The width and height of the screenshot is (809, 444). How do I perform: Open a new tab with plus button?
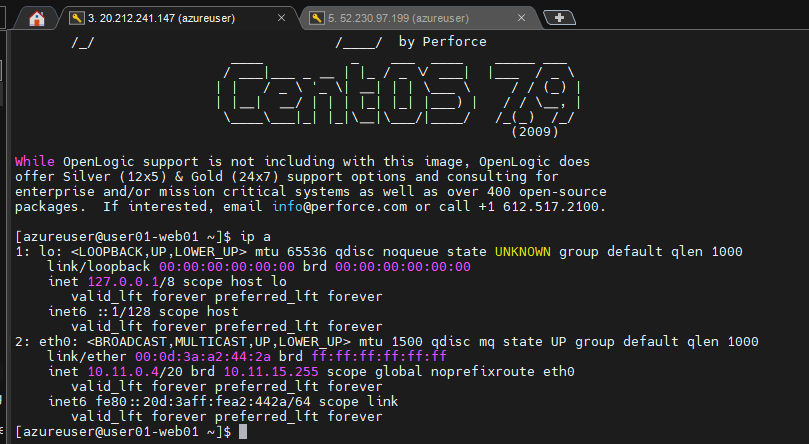(x=559, y=18)
